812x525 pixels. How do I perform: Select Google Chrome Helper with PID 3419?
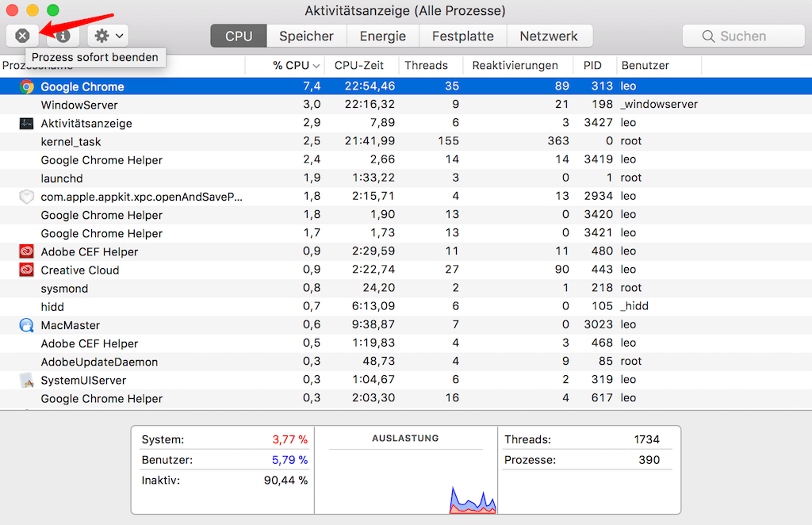tap(101, 160)
